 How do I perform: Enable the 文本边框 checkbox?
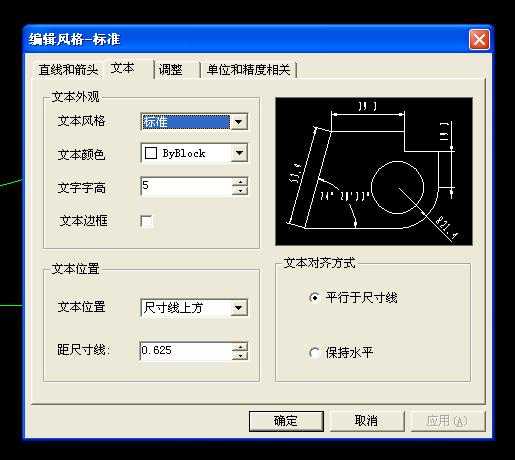[147, 221]
